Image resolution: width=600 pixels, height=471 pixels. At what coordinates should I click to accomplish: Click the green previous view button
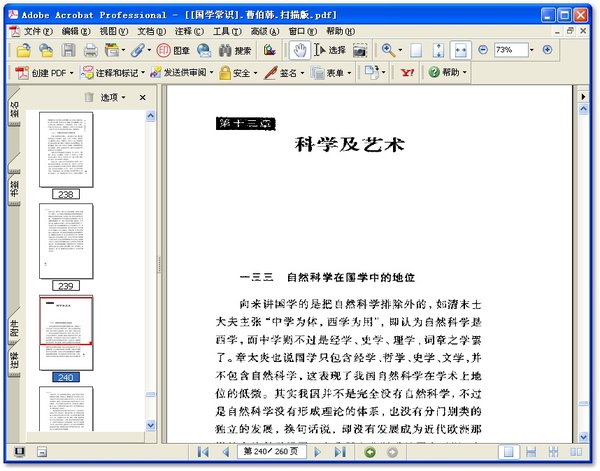click(370, 452)
